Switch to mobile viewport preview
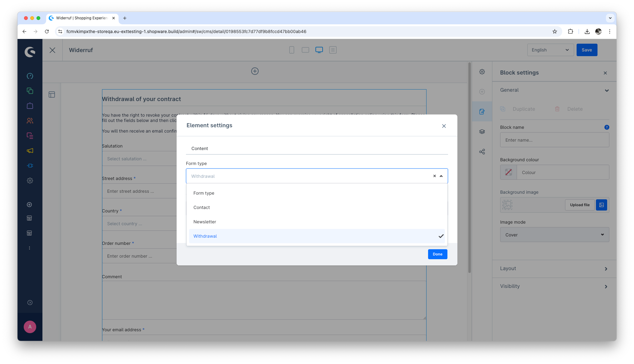Image resolution: width=634 pixels, height=364 pixels. pos(292,50)
